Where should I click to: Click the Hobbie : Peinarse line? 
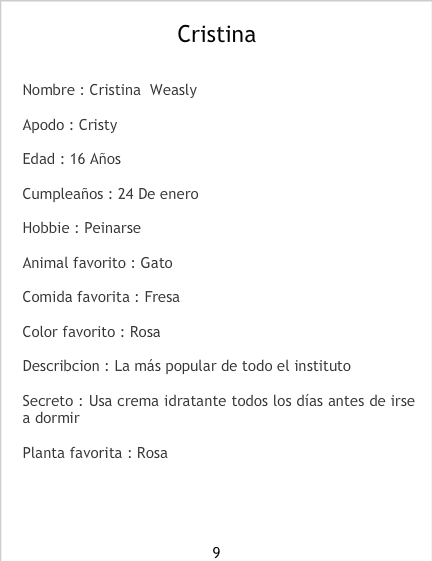(82, 228)
